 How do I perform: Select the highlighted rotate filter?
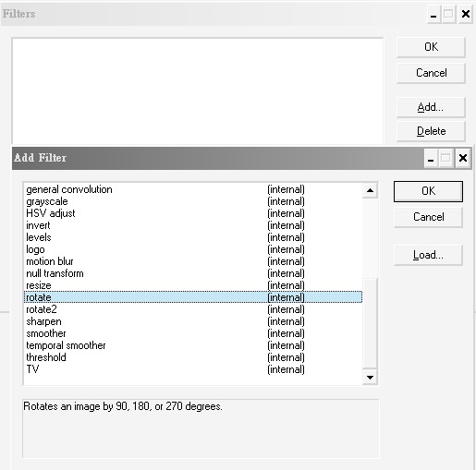point(193,297)
